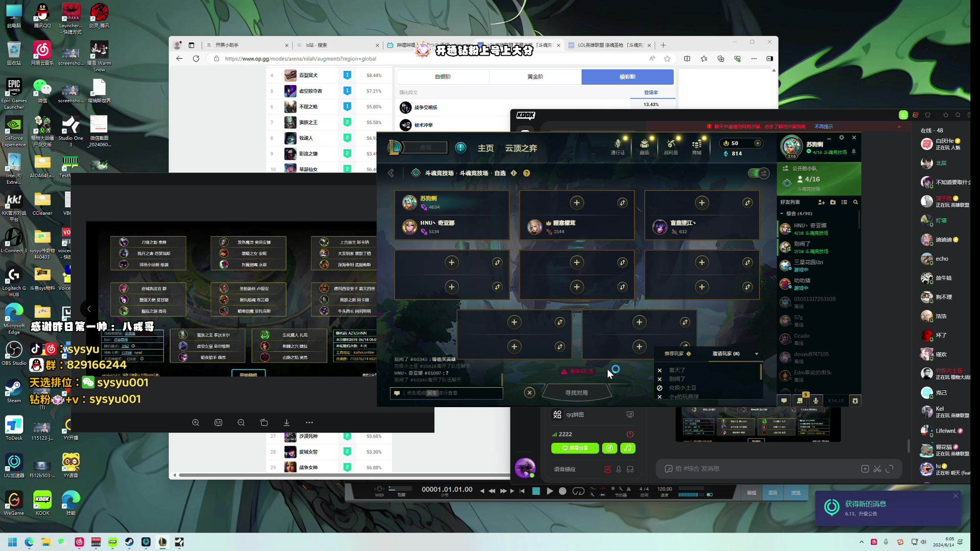
Task: Select the 黄金阶 tab on op.gg page
Action: 535,77
